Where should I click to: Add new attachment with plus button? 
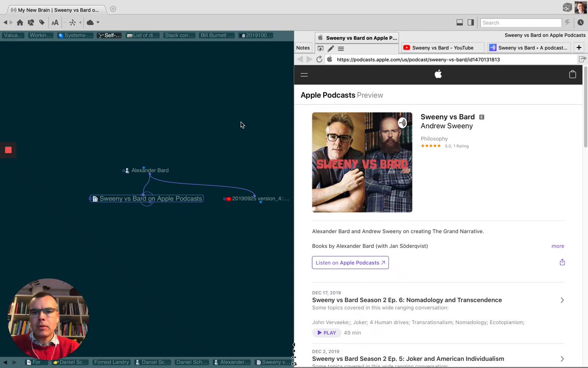pos(579,48)
